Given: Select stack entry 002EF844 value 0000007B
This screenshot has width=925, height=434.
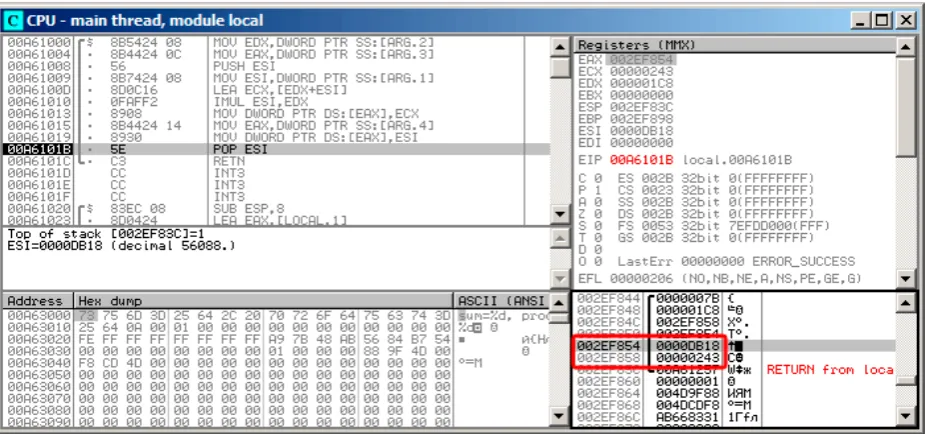Looking at the screenshot, I should click(x=687, y=300).
